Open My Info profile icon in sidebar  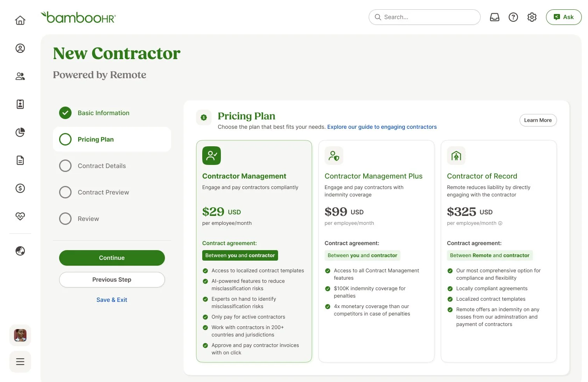tap(20, 48)
